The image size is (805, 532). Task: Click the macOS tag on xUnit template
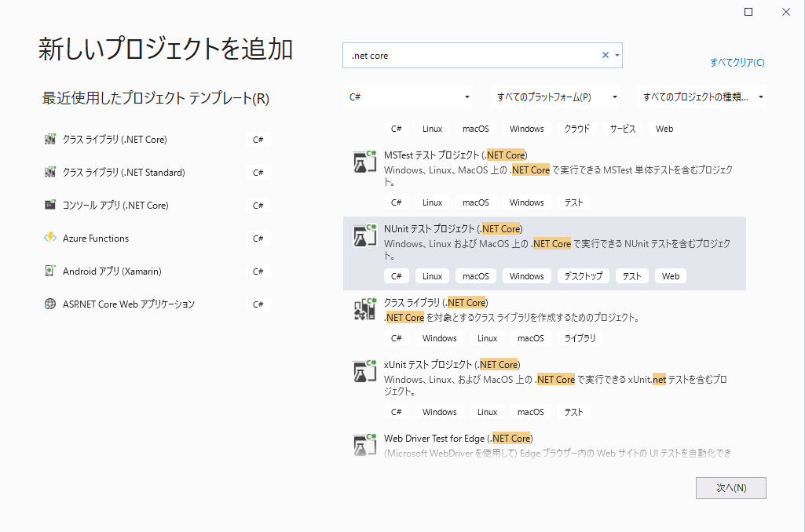click(x=530, y=412)
